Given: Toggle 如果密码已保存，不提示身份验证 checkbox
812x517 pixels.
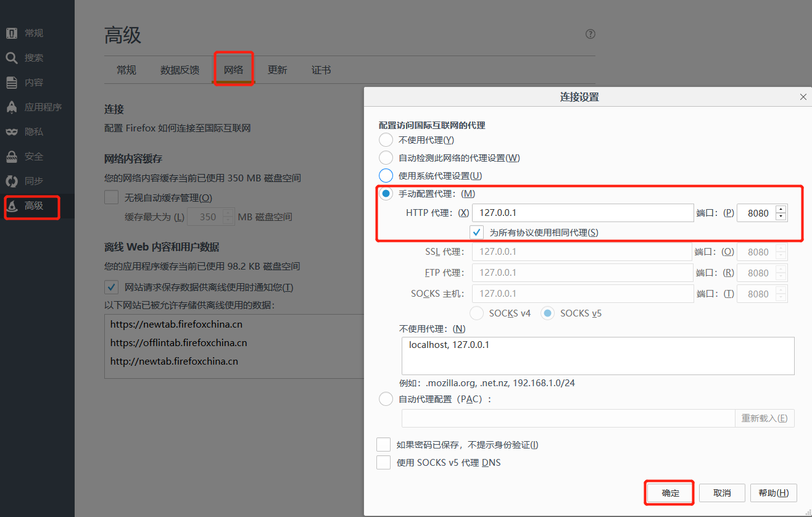Looking at the screenshot, I should point(384,445).
